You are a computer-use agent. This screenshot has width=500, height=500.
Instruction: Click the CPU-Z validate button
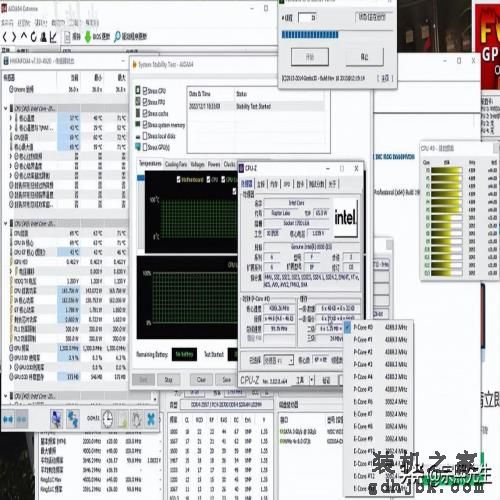point(326,380)
